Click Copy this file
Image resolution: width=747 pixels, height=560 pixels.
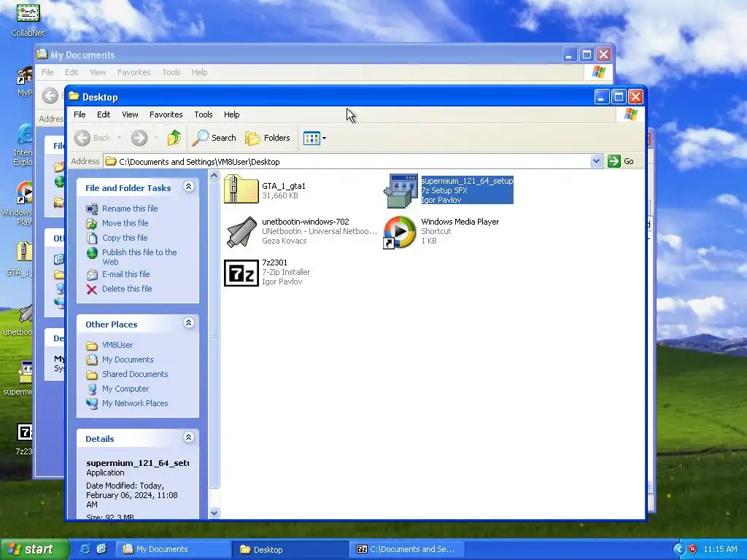[x=125, y=238]
